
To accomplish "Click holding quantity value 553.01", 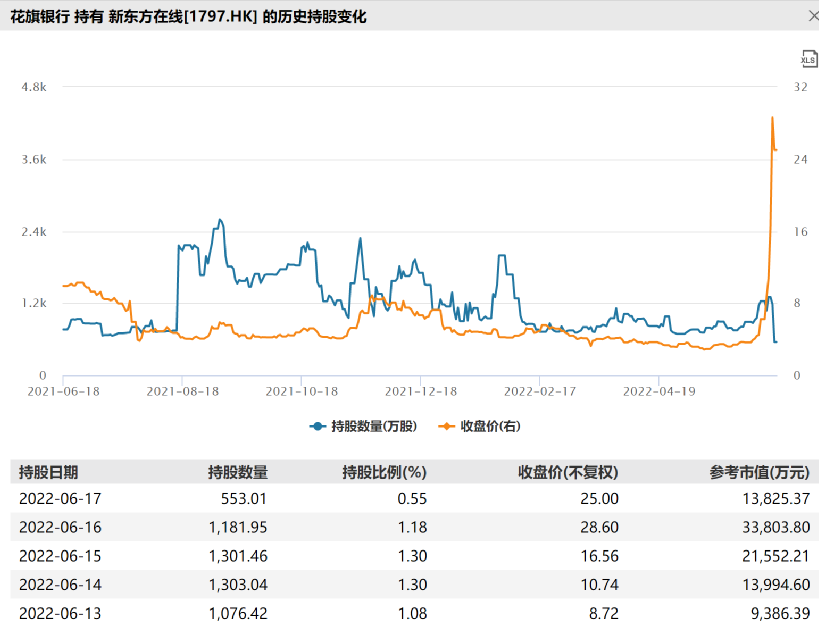I will [244, 499].
